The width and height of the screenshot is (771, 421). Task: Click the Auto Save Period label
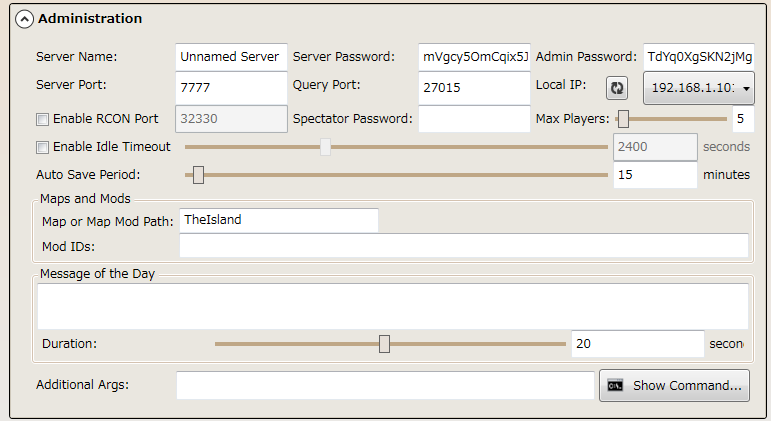(x=88, y=175)
